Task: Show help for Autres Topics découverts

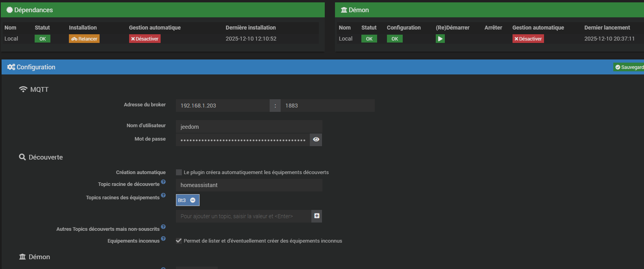Action: [163, 227]
